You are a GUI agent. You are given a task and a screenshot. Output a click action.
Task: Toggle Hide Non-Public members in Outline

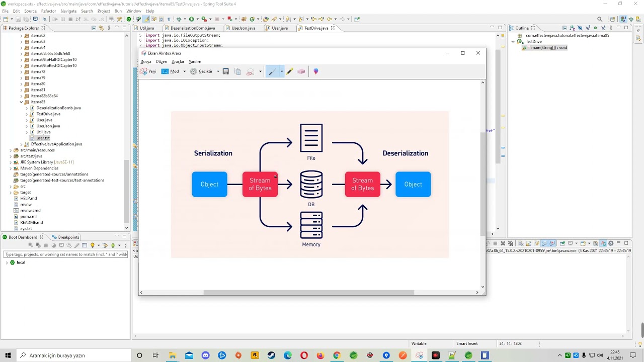click(x=595, y=28)
